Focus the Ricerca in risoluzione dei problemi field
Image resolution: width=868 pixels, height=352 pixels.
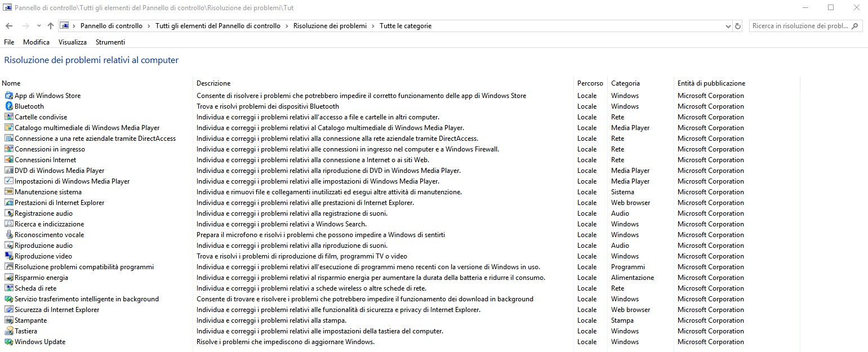click(x=800, y=26)
